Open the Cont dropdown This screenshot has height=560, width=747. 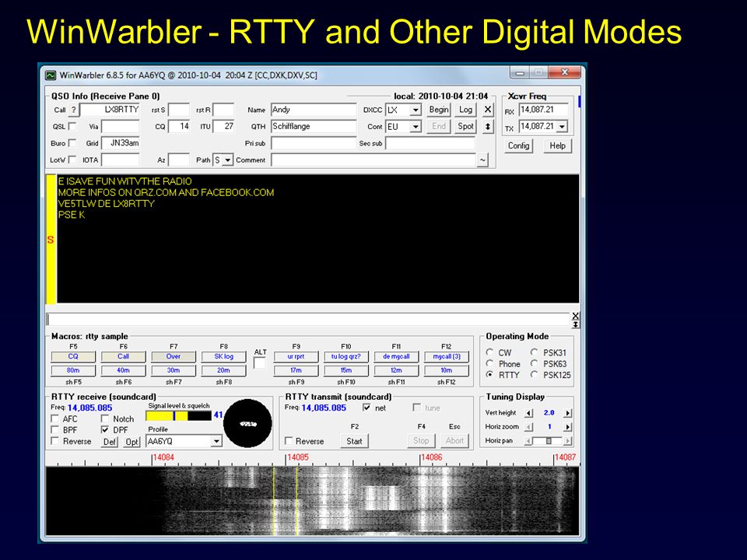[416, 127]
